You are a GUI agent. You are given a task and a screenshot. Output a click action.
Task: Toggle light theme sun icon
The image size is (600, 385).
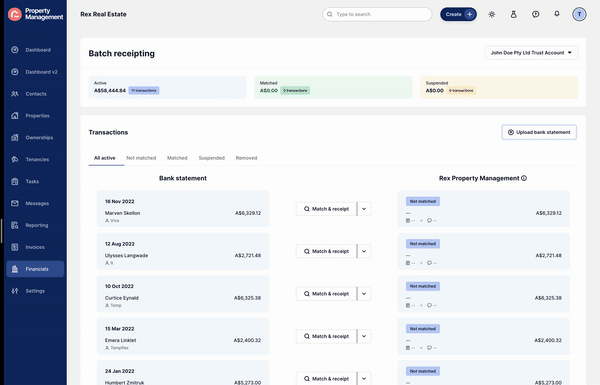[x=492, y=15]
